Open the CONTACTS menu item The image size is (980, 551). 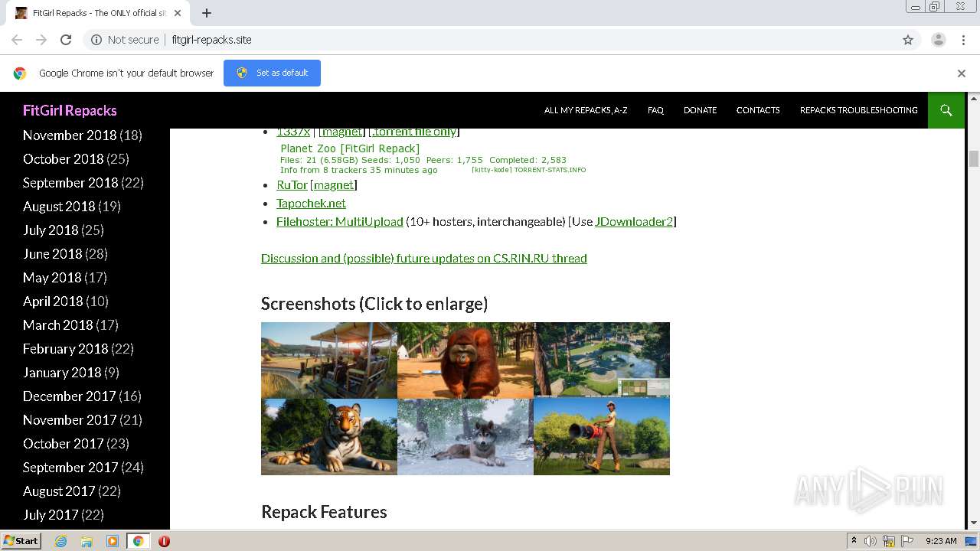[x=758, y=110]
